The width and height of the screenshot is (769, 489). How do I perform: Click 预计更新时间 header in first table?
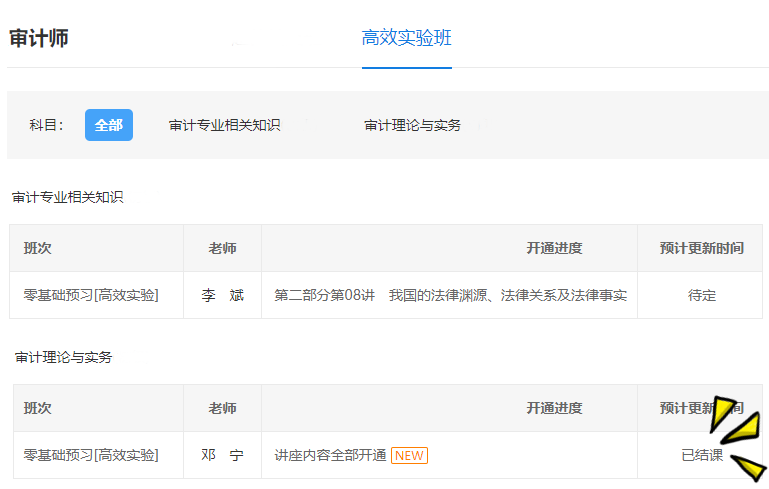(701, 248)
